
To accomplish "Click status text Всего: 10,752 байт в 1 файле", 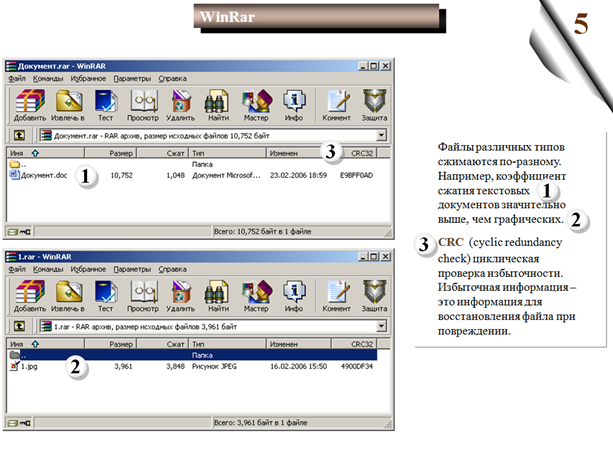I will click(262, 232).
